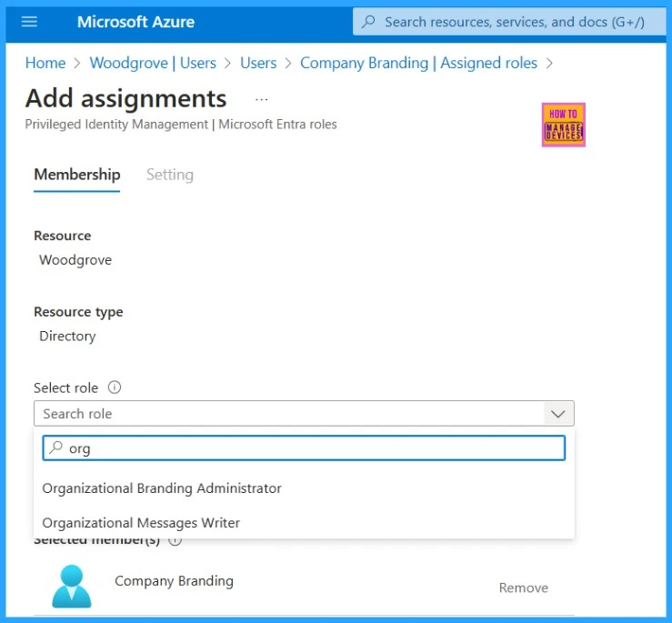Click the search magnifier icon in top bar

click(368, 22)
